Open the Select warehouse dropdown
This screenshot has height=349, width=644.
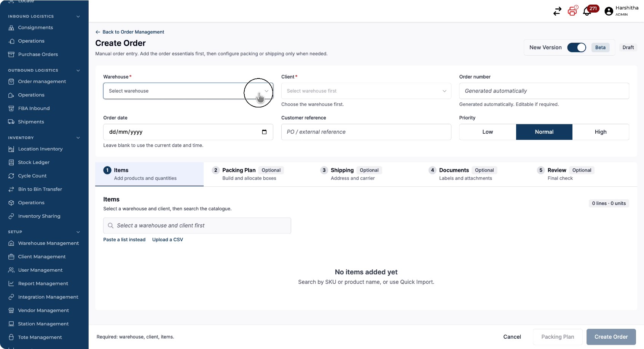[188, 91]
